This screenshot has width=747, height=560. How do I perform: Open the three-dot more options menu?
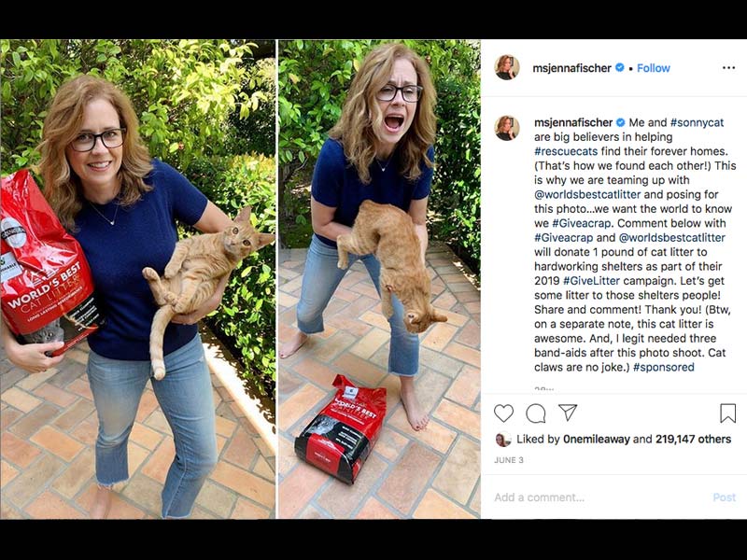728,68
